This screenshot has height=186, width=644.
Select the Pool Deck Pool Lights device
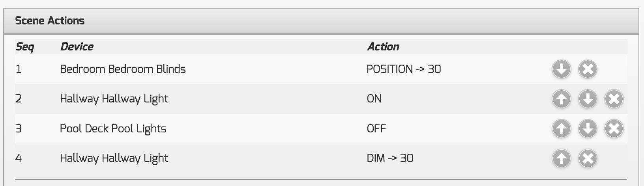(x=113, y=129)
